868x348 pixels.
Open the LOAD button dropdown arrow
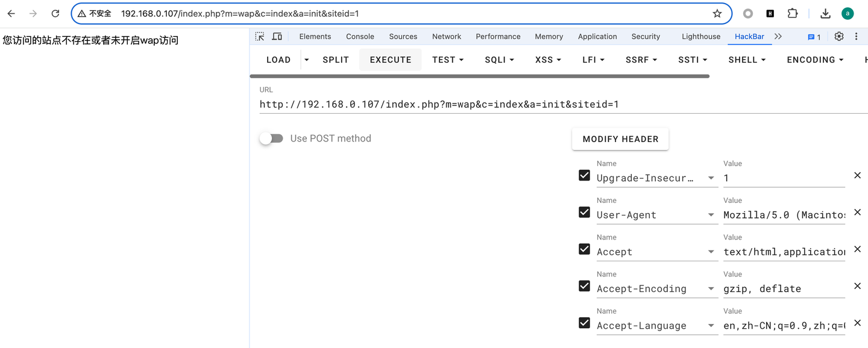[x=306, y=60]
